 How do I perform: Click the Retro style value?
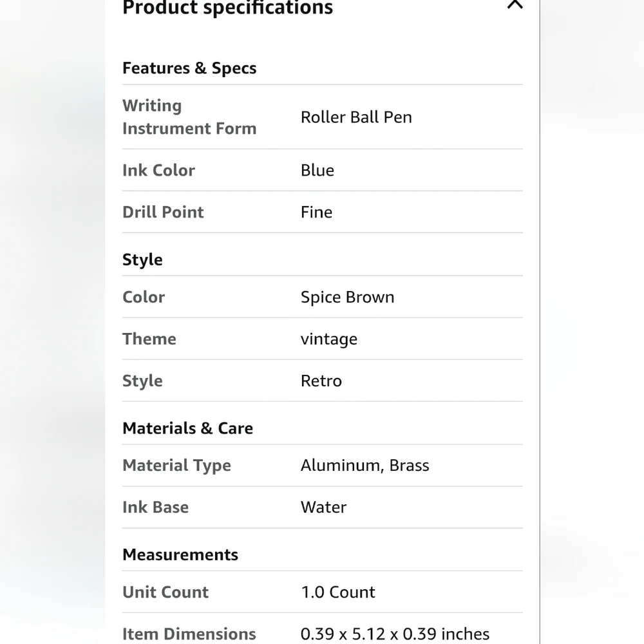tap(321, 381)
